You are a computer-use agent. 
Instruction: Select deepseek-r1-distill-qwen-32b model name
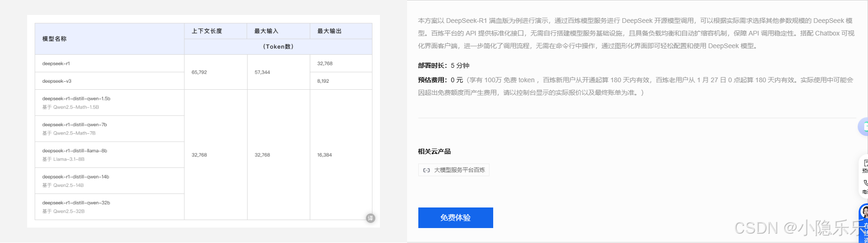pos(76,203)
